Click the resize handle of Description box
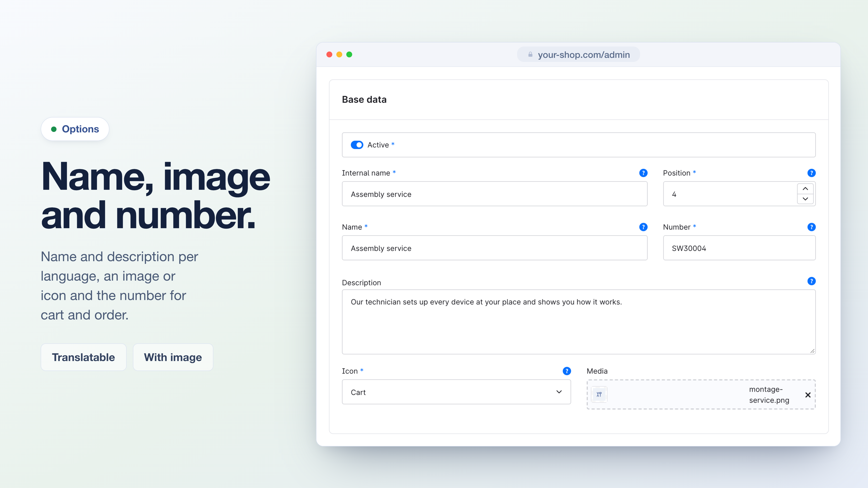Screen dimensions: 868x488 tap(812, 351)
